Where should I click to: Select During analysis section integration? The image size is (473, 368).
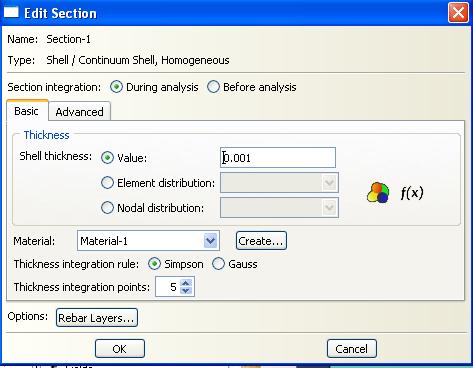116,87
